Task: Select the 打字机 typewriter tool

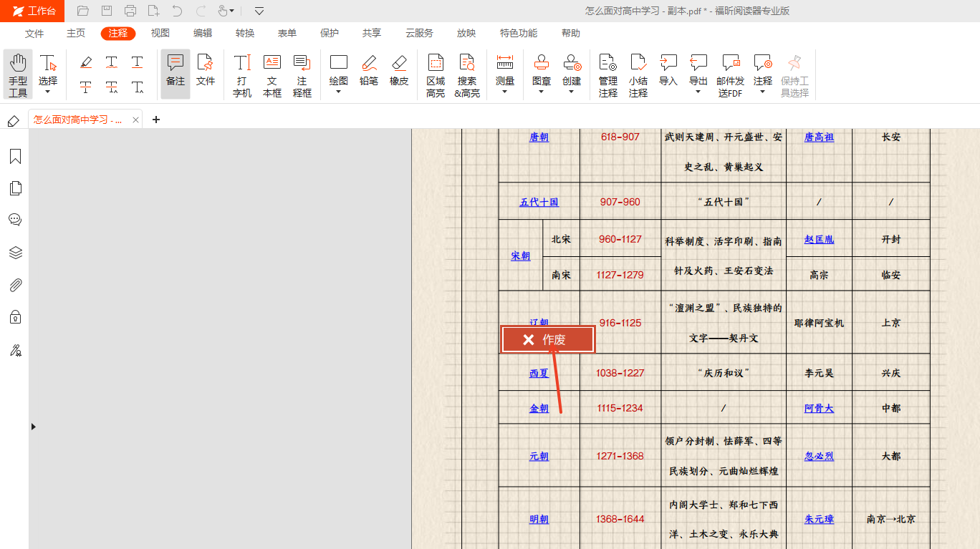Action: (x=242, y=74)
